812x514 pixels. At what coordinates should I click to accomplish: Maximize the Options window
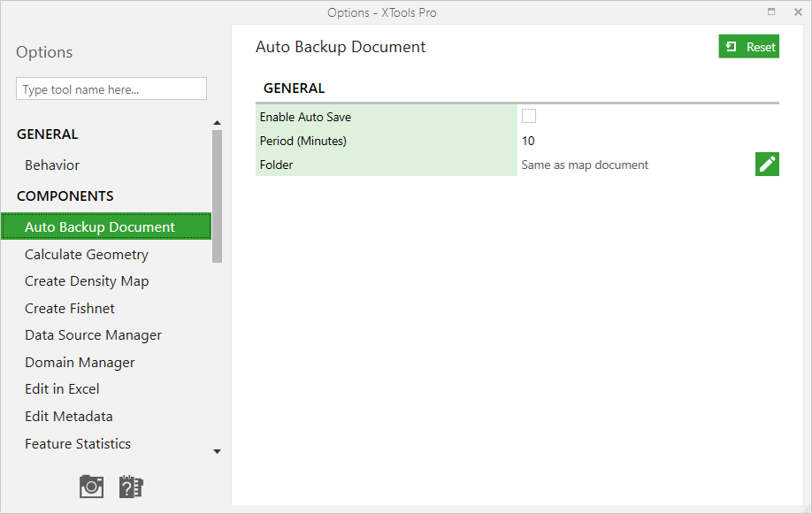tap(771, 12)
